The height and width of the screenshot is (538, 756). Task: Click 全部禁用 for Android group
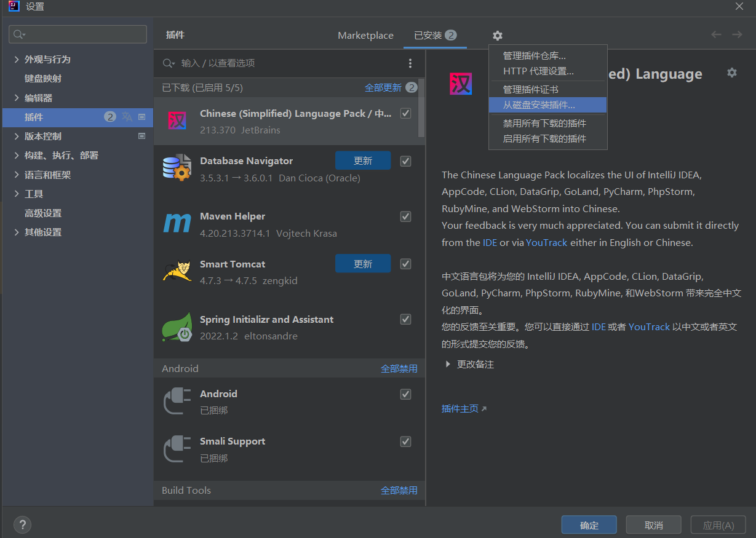click(x=399, y=368)
